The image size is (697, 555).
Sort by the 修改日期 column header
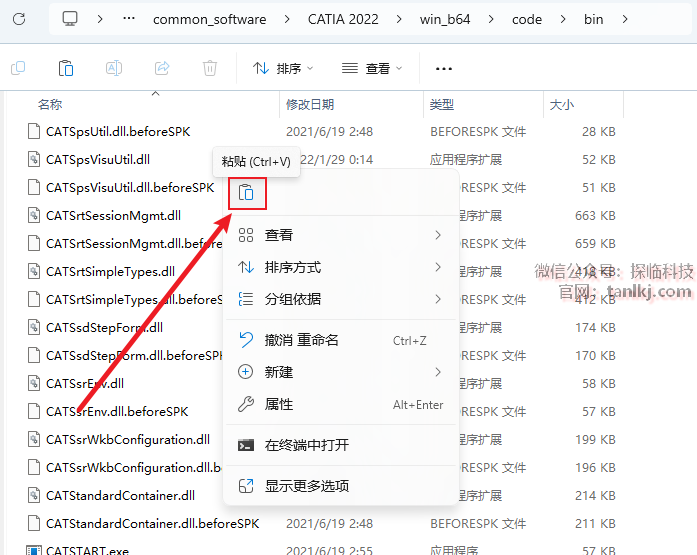tap(310, 104)
